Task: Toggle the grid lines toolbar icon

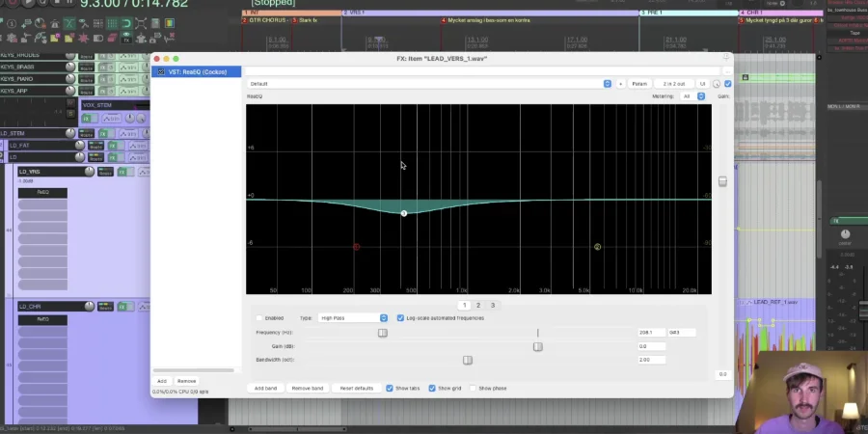Action: [x=113, y=23]
